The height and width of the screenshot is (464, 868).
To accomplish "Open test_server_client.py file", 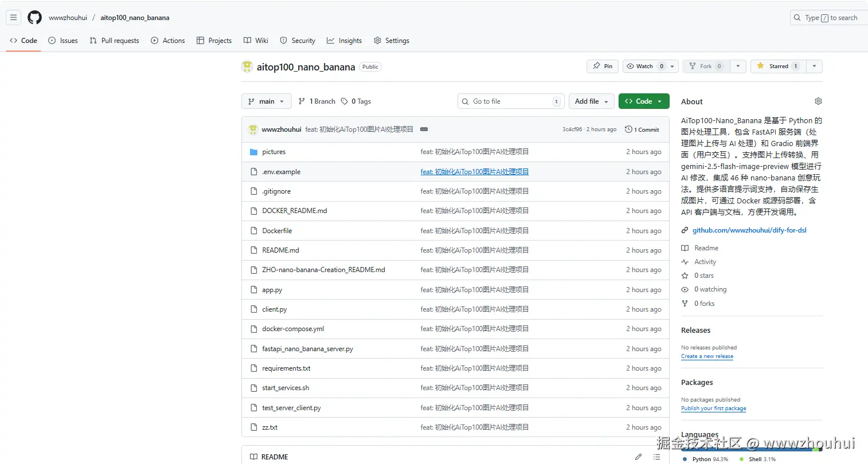I will [291, 408].
